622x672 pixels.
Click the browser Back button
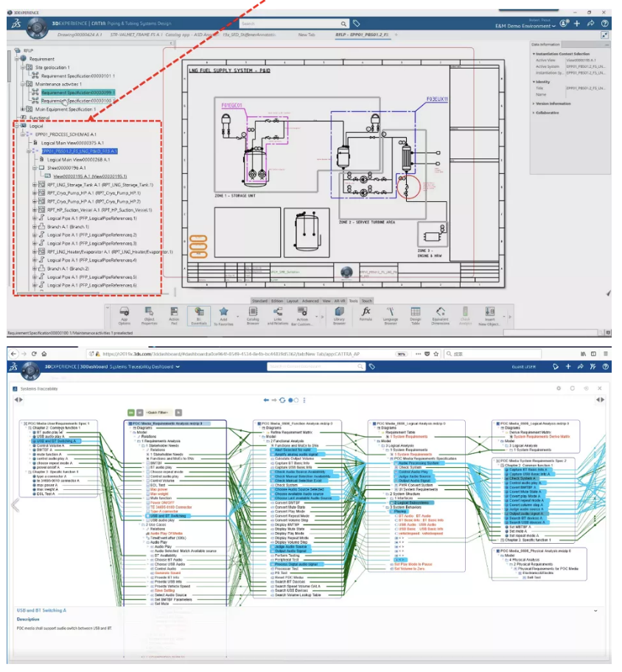click(x=13, y=354)
